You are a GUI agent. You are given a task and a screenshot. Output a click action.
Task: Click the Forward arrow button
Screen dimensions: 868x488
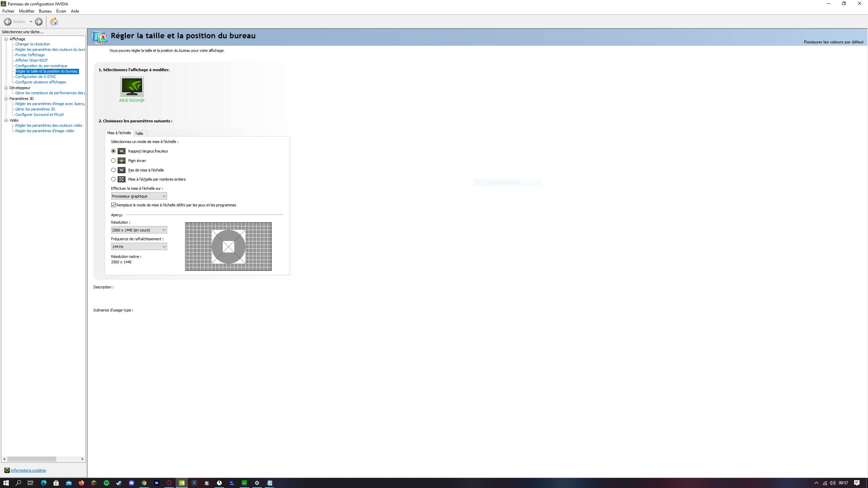click(x=39, y=22)
